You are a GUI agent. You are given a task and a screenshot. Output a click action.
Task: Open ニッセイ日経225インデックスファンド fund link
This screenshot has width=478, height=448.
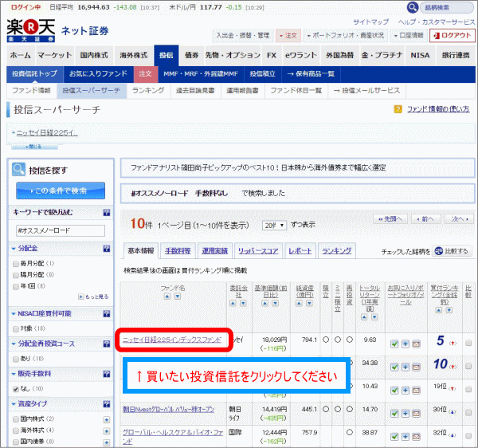point(172,340)
